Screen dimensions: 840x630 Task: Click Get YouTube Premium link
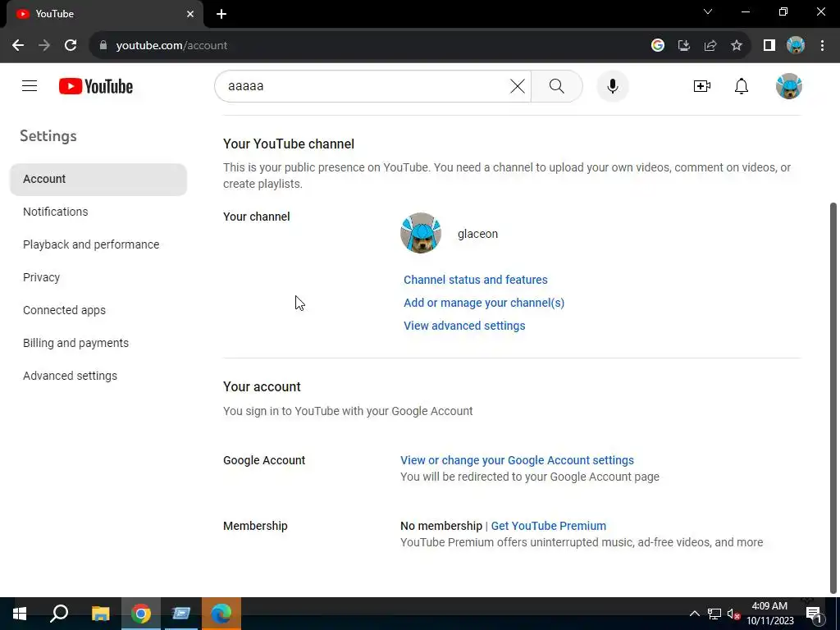coord(549,526)
